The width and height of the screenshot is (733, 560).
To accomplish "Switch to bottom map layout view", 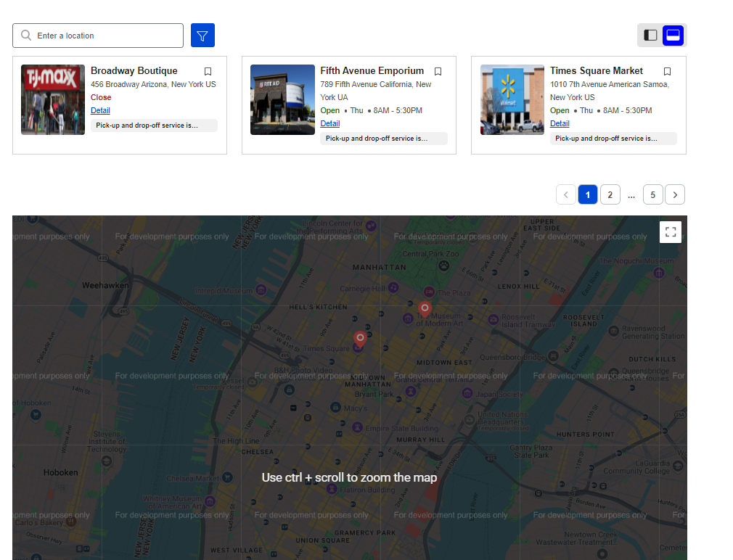I will pos(673,36).
